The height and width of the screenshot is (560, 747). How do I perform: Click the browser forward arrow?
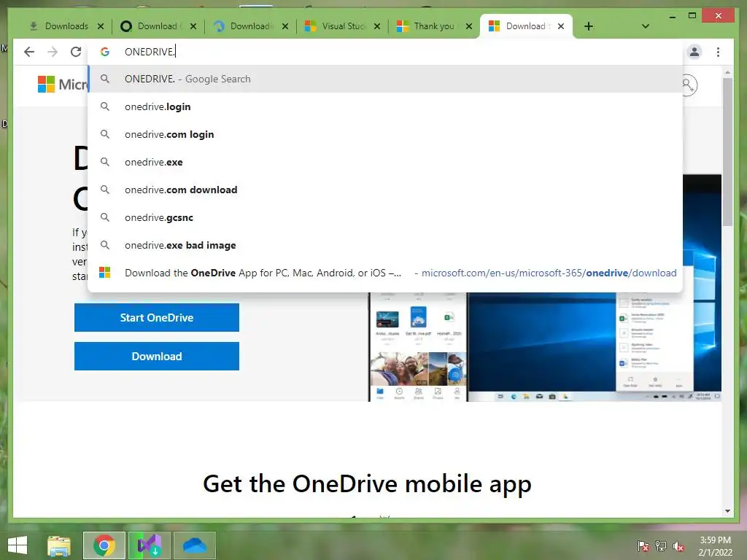pos(53,52)
